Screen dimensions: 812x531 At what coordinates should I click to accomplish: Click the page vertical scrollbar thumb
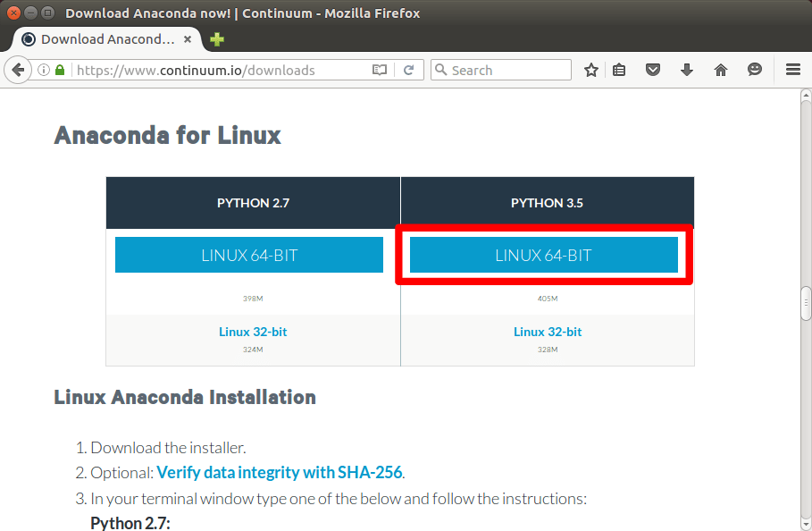tap(806, 304)
